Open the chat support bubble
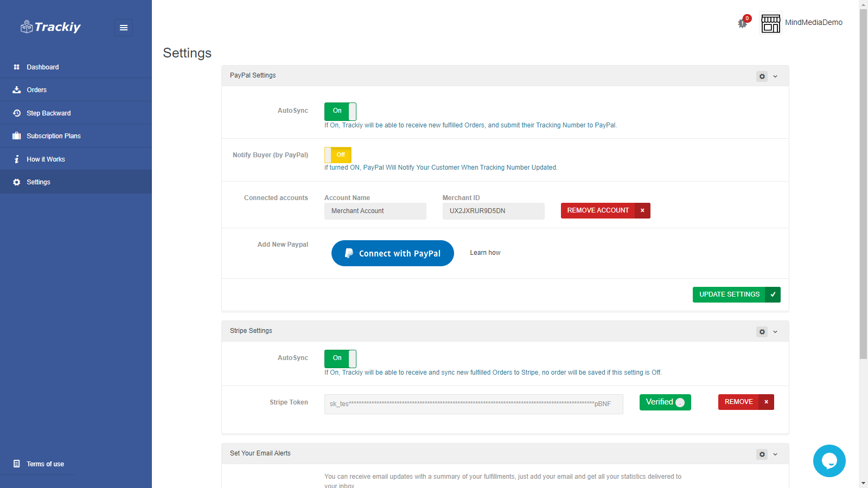 click(x=829, y=461)
